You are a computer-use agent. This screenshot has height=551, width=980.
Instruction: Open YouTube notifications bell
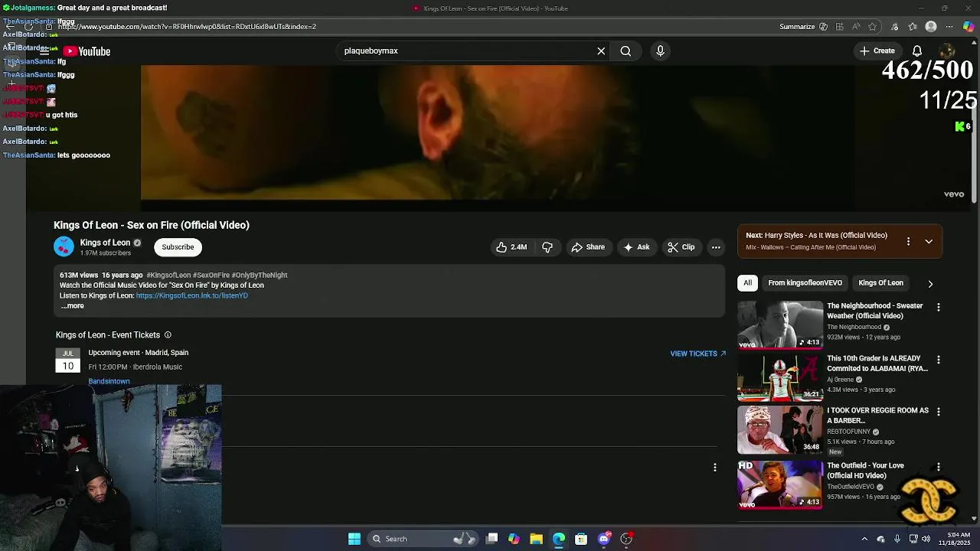916,51
